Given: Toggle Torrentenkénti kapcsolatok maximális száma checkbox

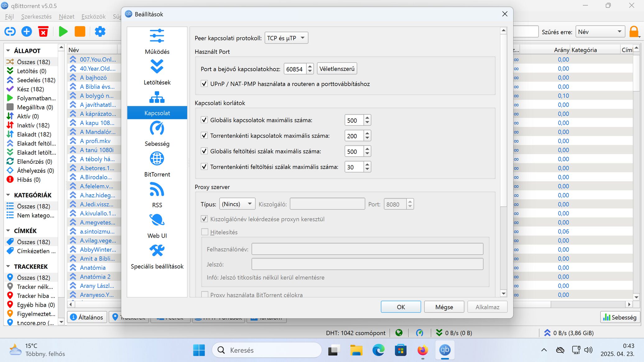Looking at the screenshot, I should pos(204,135).
